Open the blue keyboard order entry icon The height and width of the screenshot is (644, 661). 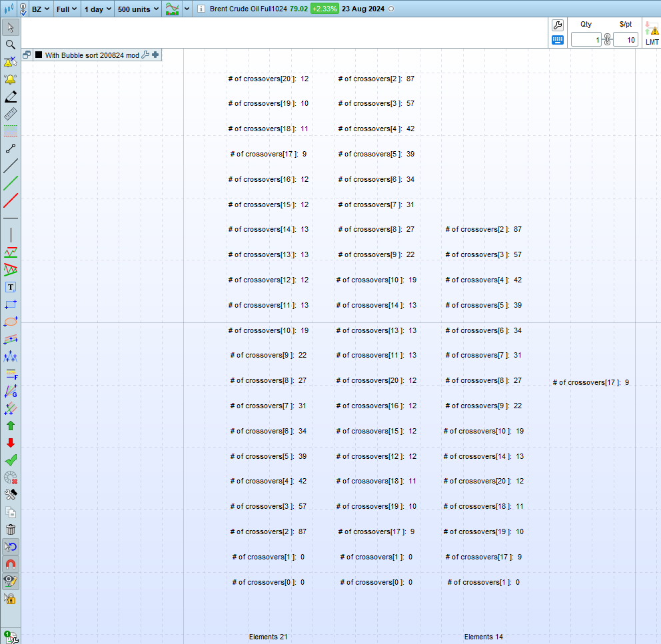point(558,40)
